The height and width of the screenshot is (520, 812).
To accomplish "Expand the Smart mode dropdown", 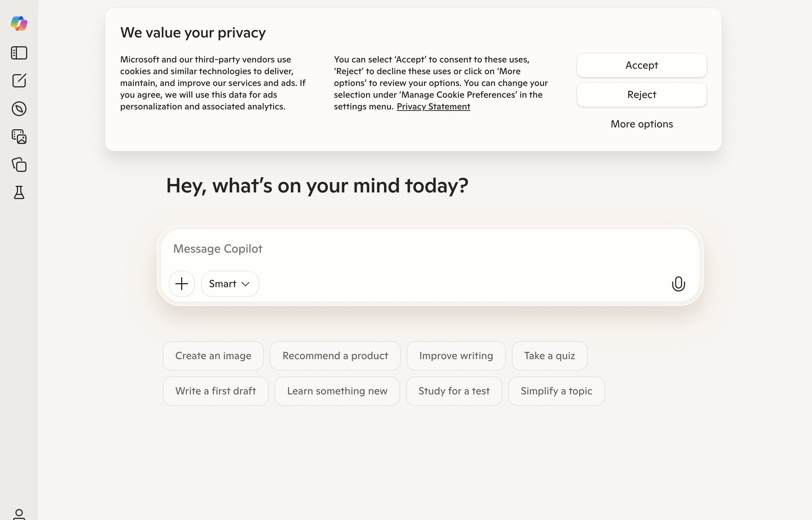I will coord(230,284).
